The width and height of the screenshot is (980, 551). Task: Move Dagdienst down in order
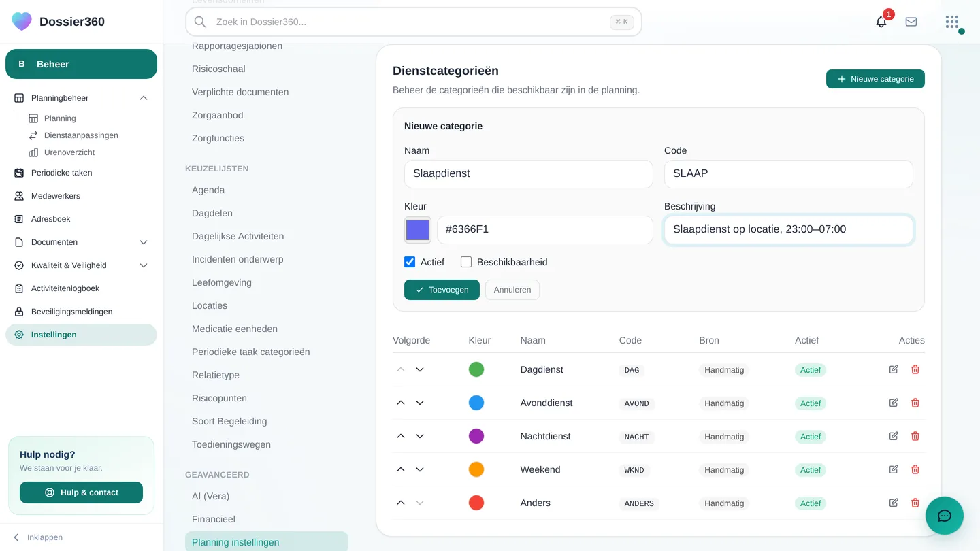(x=420, y=369)
